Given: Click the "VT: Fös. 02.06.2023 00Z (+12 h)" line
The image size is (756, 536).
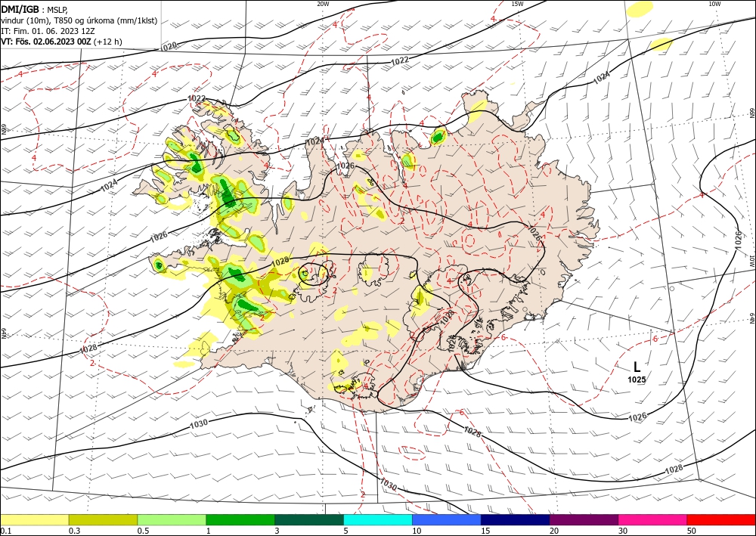Looking at the screenshot, I should click(62, 42).
